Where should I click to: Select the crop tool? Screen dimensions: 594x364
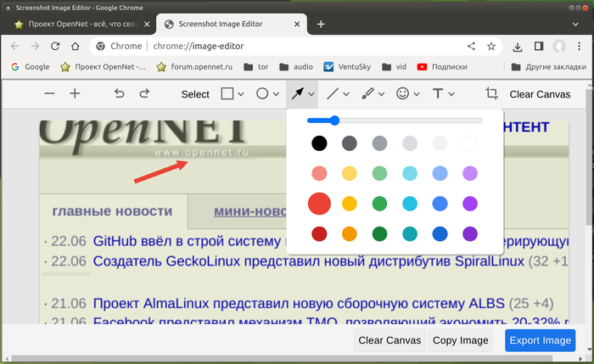pyautogui.click(x=491, y=94)
